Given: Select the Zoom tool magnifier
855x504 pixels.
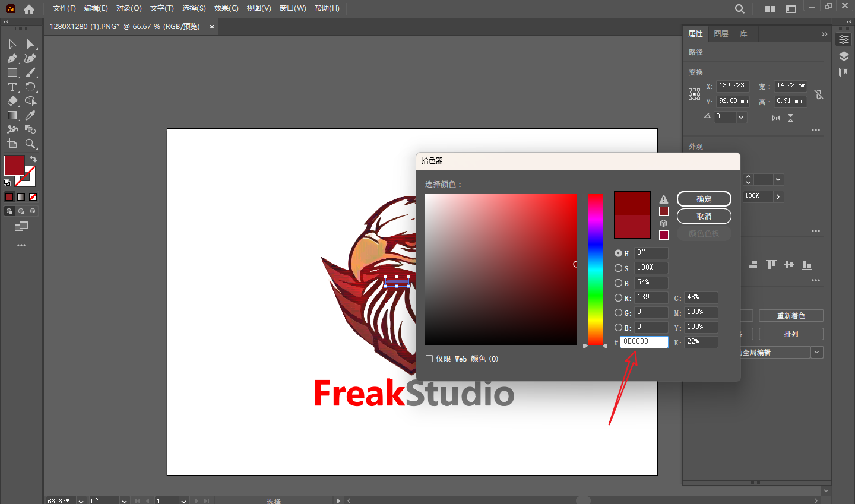Looking at the screenshot, I should pos(31,144).
